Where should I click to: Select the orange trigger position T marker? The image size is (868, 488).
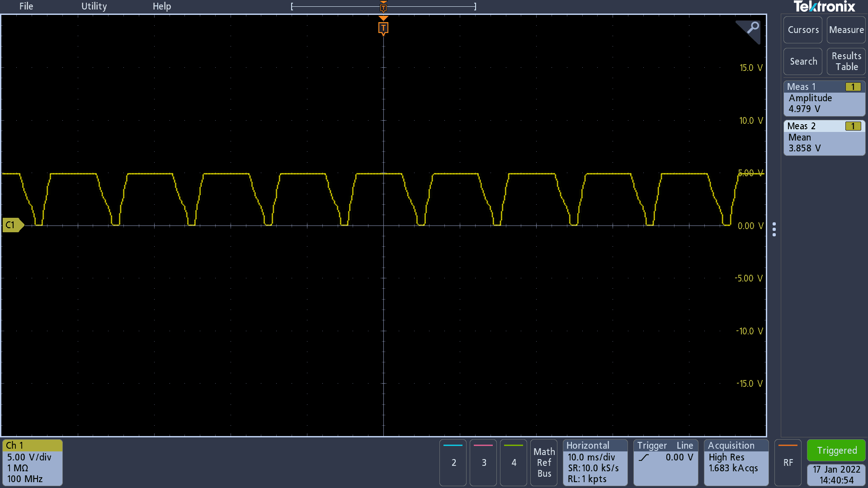click(x=383, y=28)
